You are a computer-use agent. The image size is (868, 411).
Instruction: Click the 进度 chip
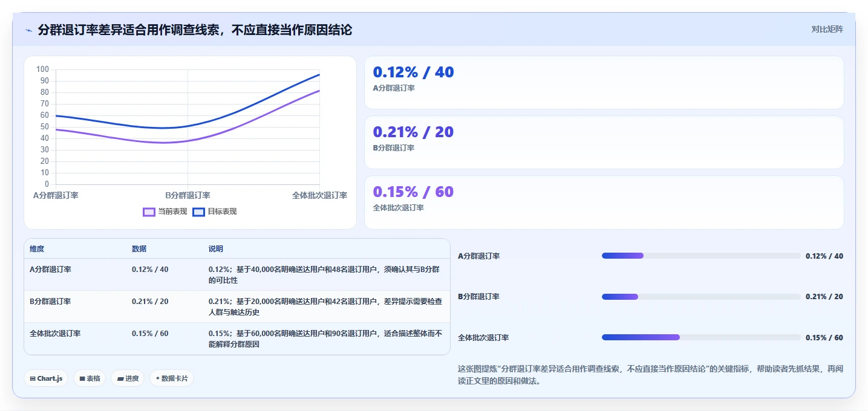coord(128,378)
